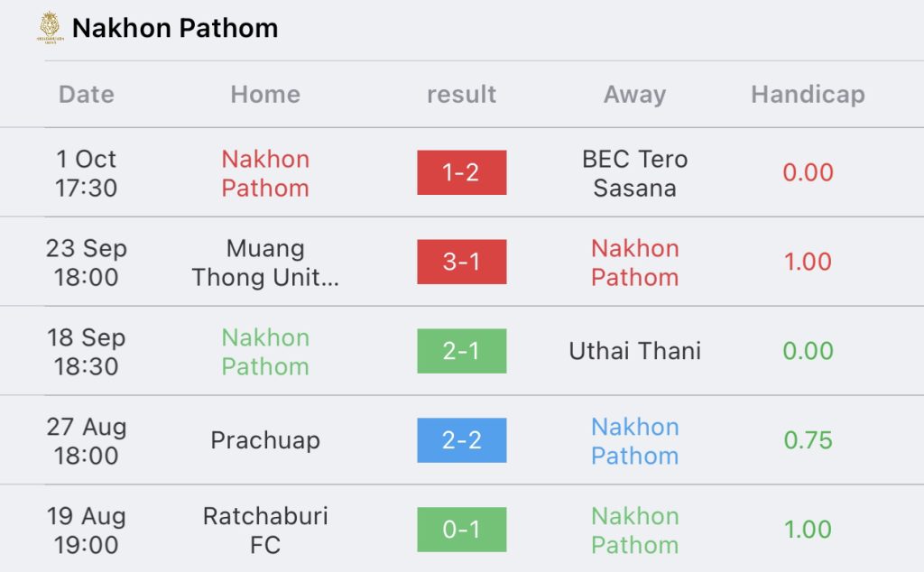
Task: Select the Handicap column header
Action: click(x=808, y=94)
